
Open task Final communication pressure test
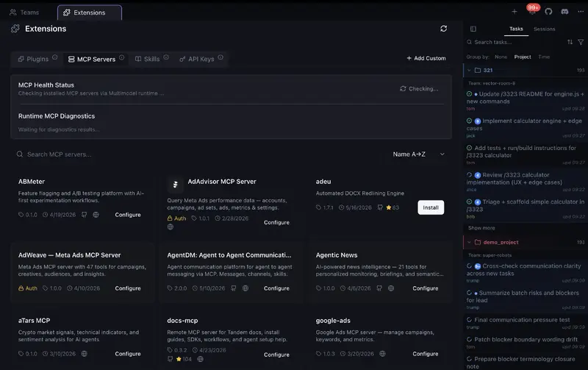[526, 323]
